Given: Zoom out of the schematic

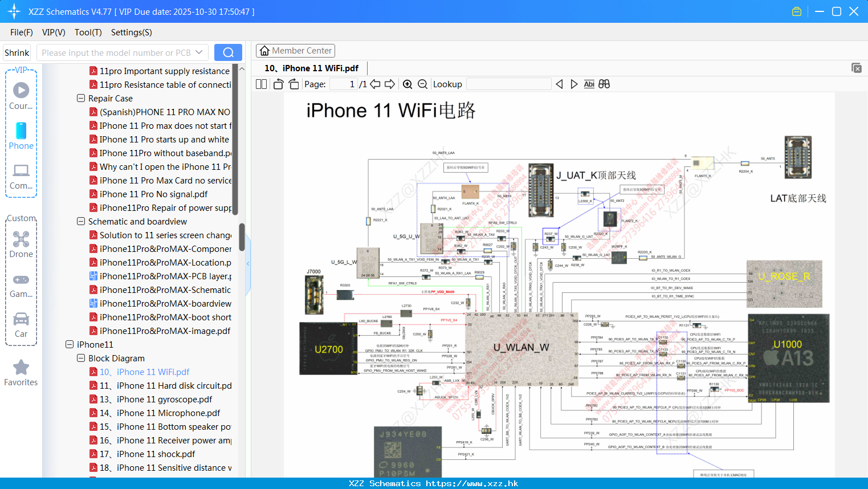Looking at the screenshot, I should coord(422,84).
